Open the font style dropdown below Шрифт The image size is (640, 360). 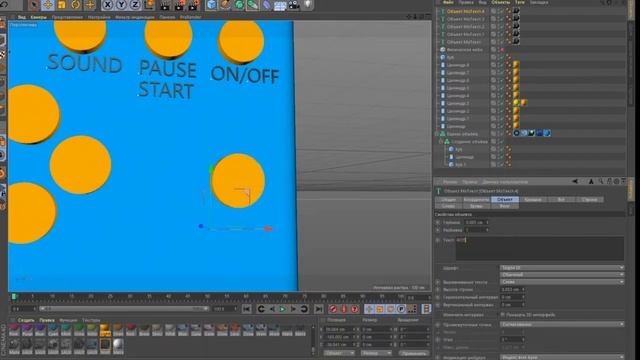562,275
